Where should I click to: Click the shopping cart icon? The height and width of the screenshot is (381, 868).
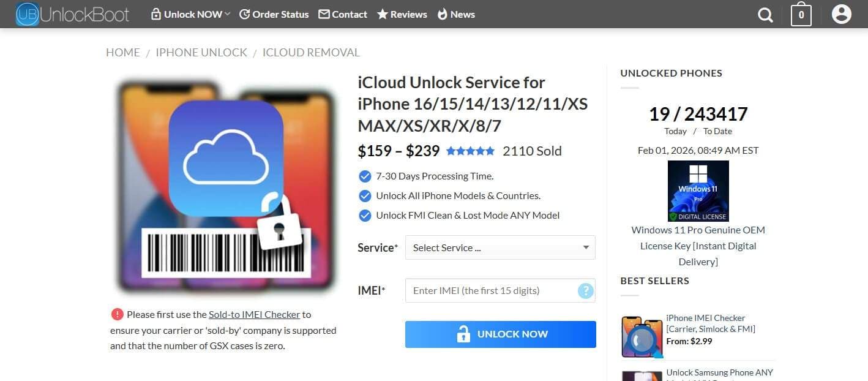click(x=801, y=14)
